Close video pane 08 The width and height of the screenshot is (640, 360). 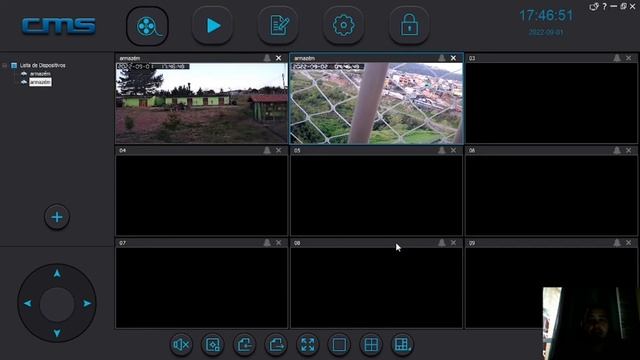click(x=453, y=243)
